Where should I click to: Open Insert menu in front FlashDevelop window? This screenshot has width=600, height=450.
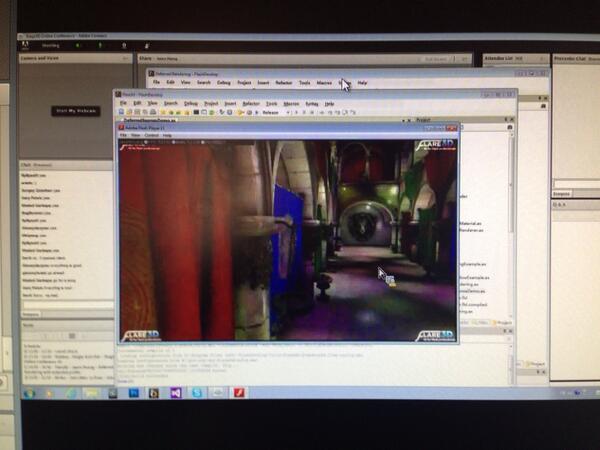tap(230, 104)
